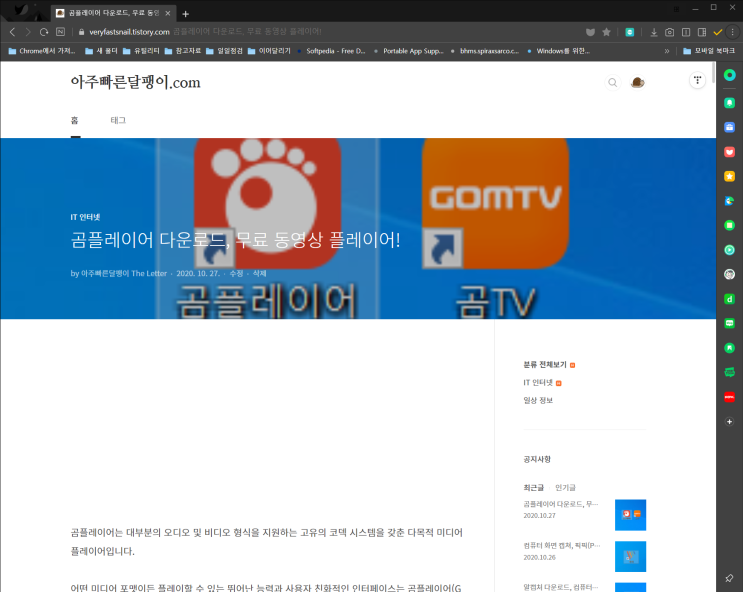Open the IT 인터넷 category label on banner

point(85,217)
